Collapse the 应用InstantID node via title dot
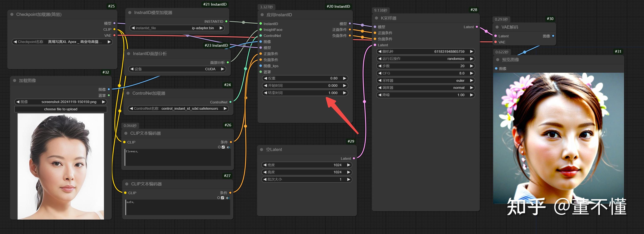Image resolution: width=644 pixels, height=234 pixels. 262,15
